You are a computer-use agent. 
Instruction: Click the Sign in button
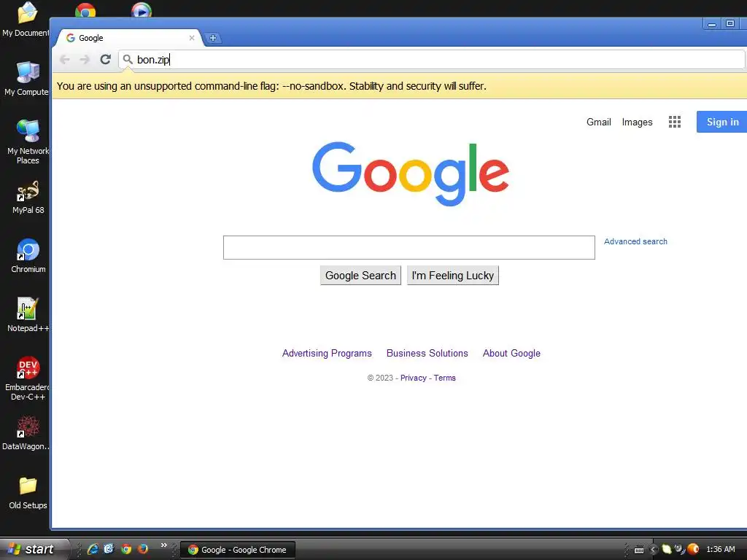click(721, 122)
